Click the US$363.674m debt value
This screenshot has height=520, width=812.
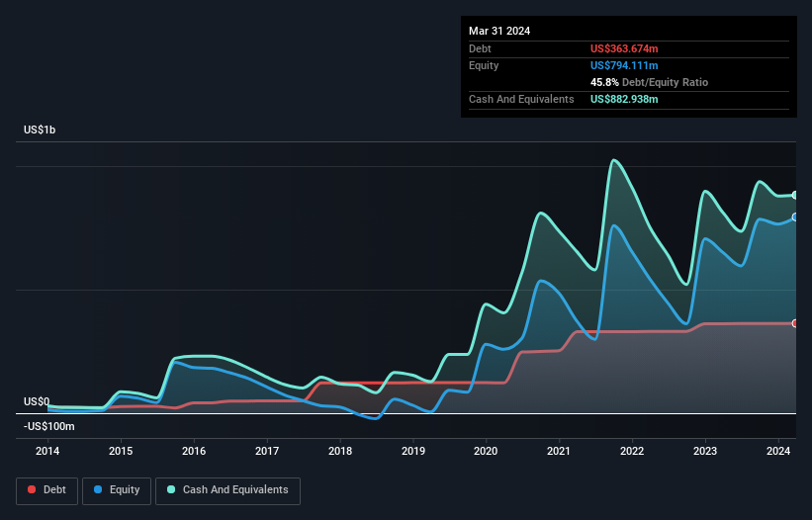[624, 48]
